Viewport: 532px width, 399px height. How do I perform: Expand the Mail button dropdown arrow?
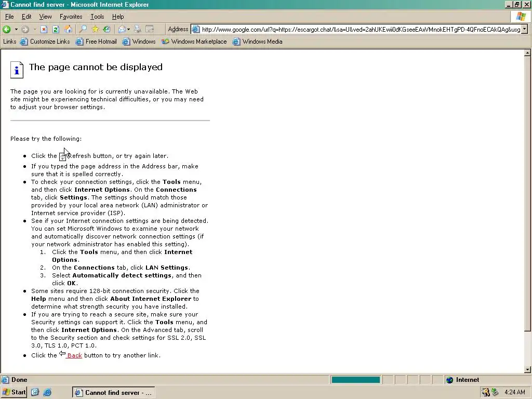click(129, 30)
